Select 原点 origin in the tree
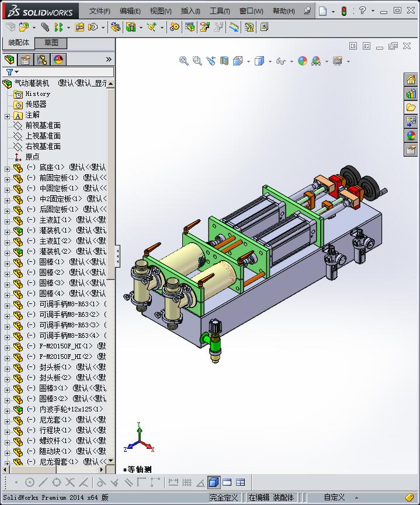 click(32, 157)
